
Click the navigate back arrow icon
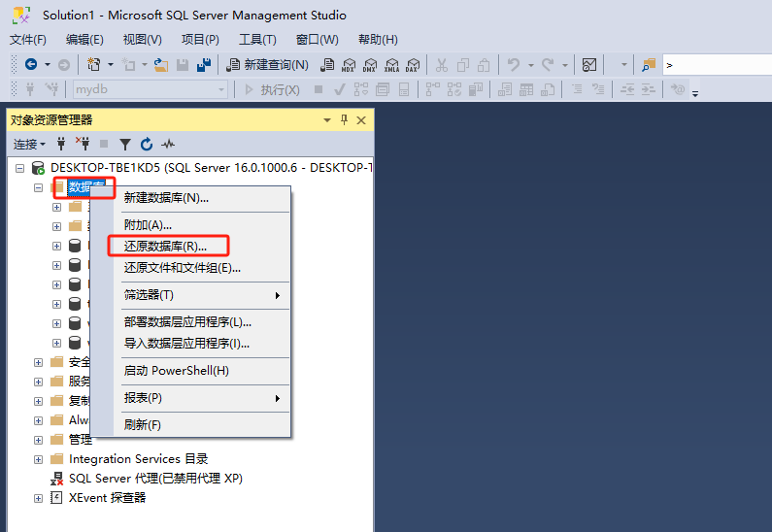(x=31, y=64)
